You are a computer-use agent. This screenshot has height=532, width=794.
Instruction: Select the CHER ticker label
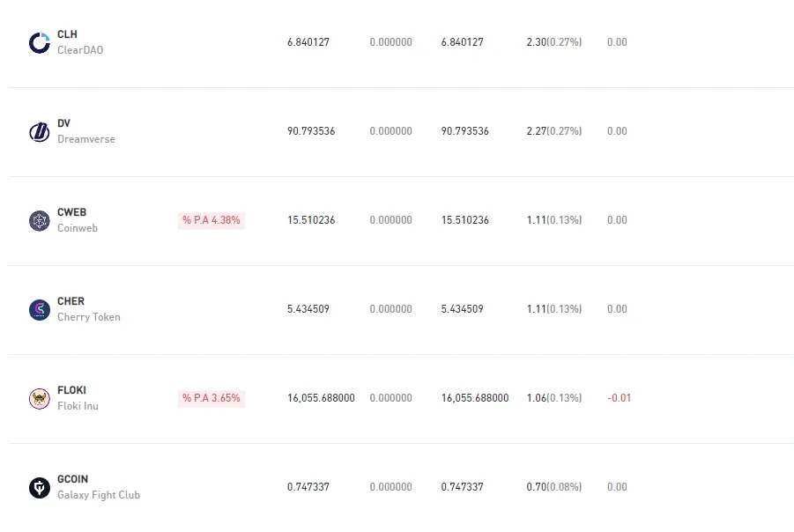70,301
